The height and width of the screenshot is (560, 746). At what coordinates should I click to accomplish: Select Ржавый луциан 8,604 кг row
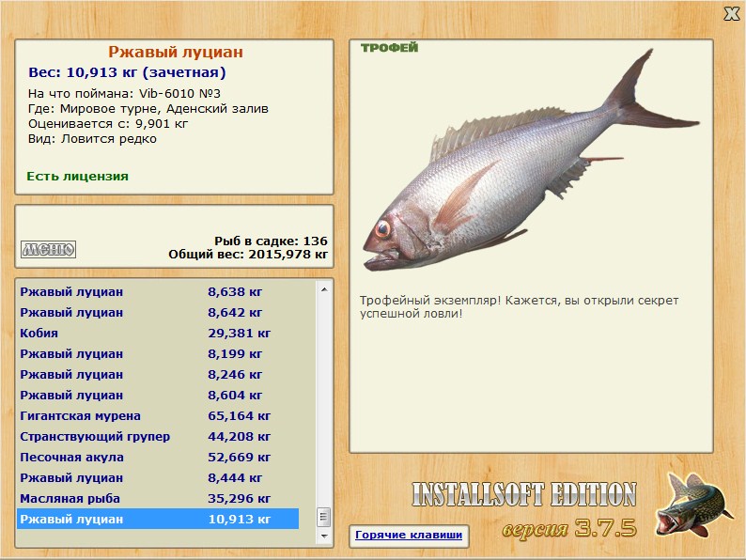158,396
